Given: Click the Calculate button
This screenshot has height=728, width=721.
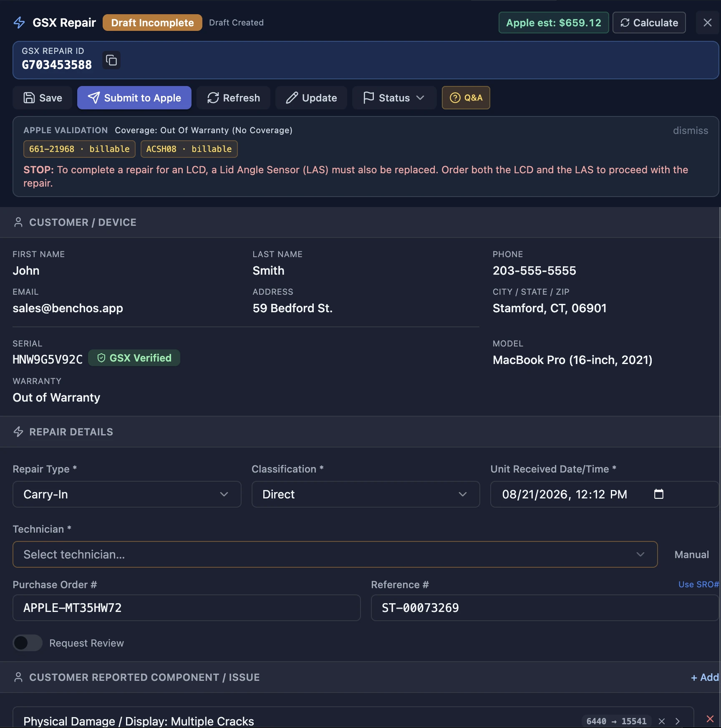Looking at the screenshot, I should (x=649, y=23).
